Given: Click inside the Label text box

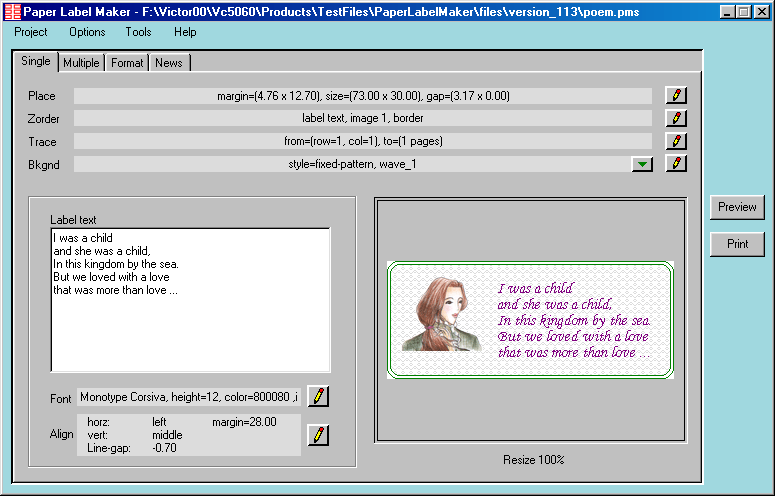Looking at the screenshot, I should [x=190, y=300].
